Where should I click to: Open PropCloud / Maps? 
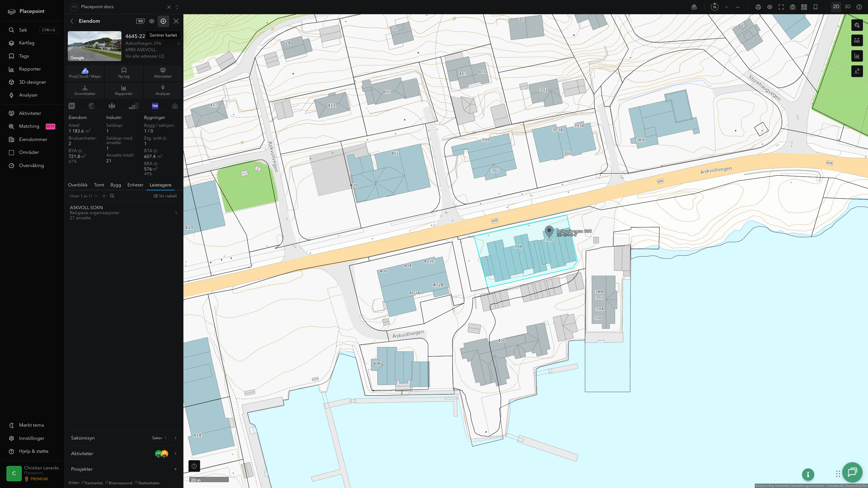click(85, 73)
